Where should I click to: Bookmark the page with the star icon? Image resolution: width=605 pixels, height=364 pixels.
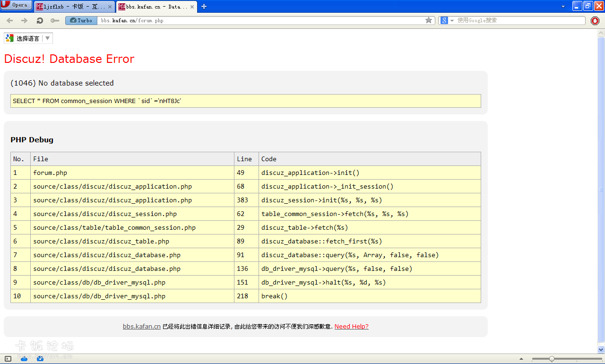[429, 20]
